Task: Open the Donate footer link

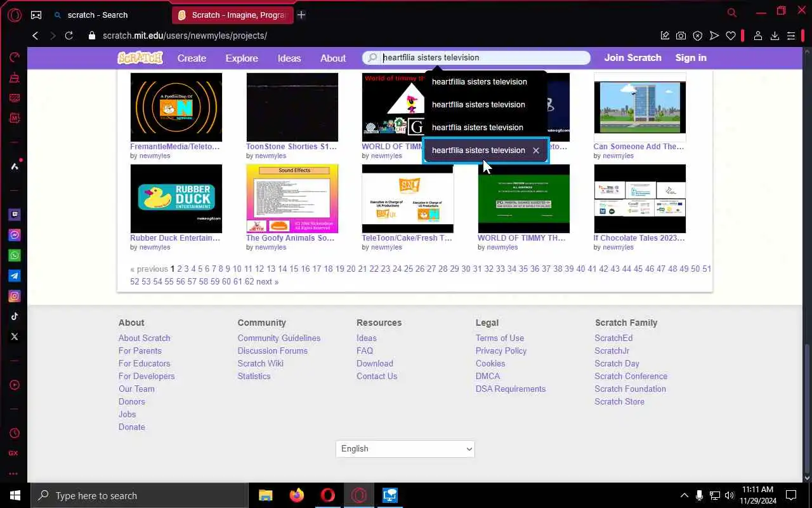Action: [132, 427]
